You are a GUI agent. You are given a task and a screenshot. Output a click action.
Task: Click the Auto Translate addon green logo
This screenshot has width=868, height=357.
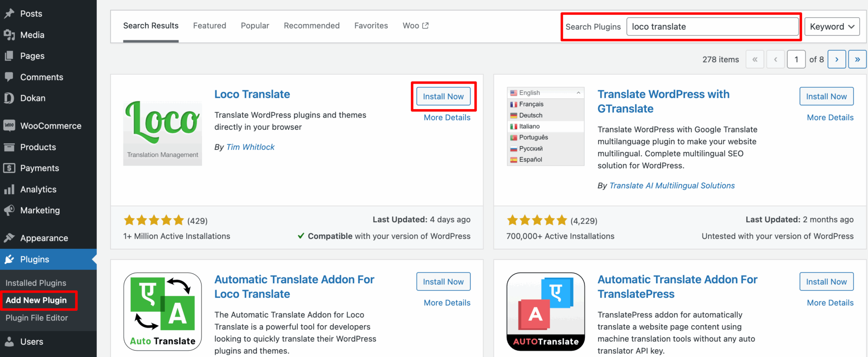click(x=163, y=312)
